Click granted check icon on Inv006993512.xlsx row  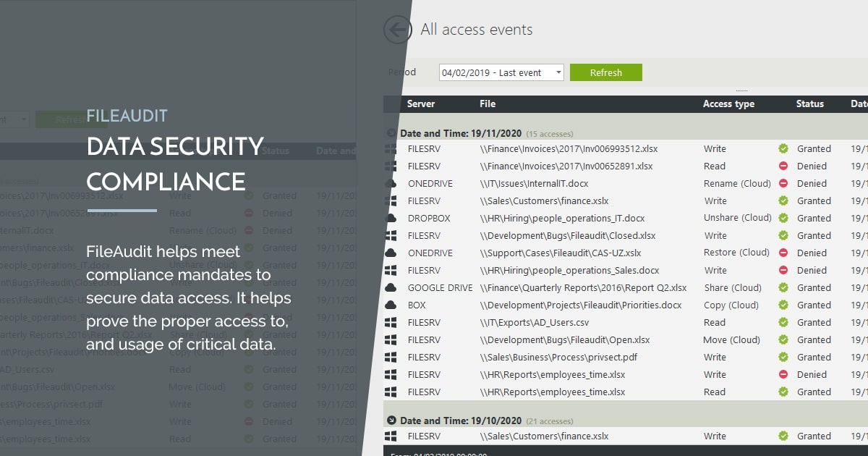click(x=783, y=149)
